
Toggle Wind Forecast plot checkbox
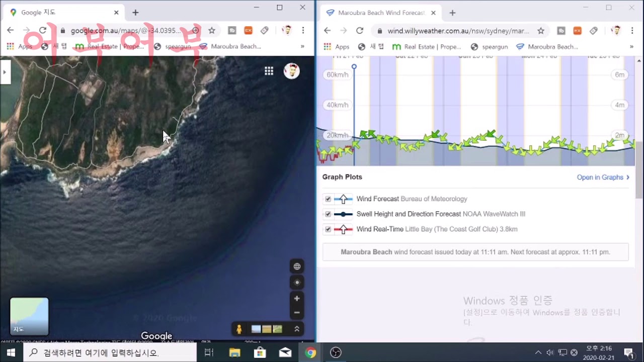[328, 199]
